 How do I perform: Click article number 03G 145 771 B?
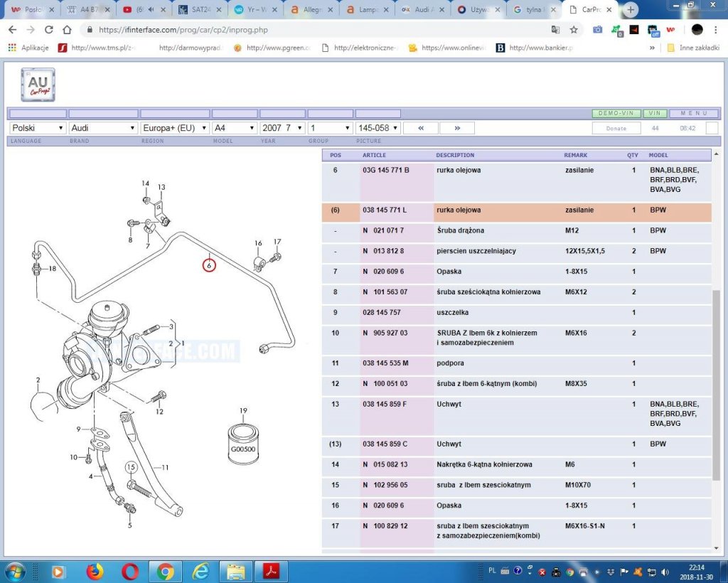[x=386, y=170]
